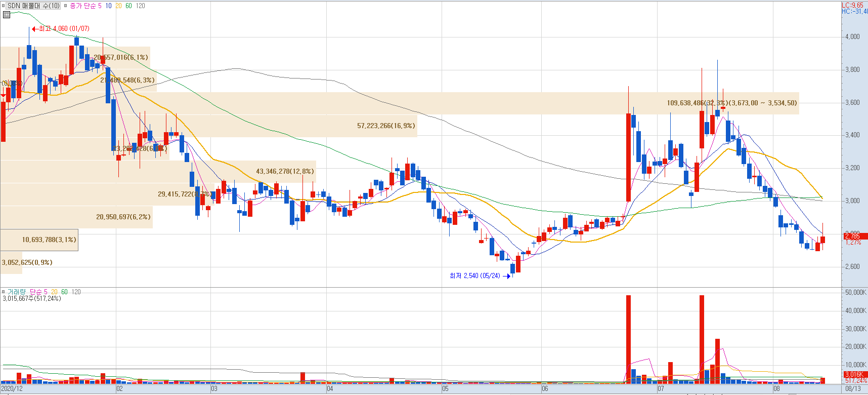Click the 20,950,697(6.2%) volume profile label
868x395 pixels.
click(123, 217)
